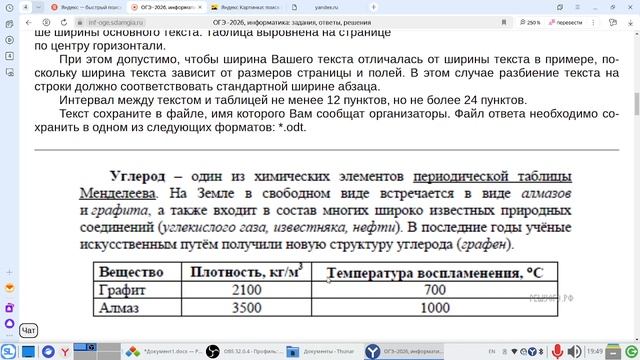Click the EN keyboard layout indicator
Screen dimensions: 640x360
492,351
